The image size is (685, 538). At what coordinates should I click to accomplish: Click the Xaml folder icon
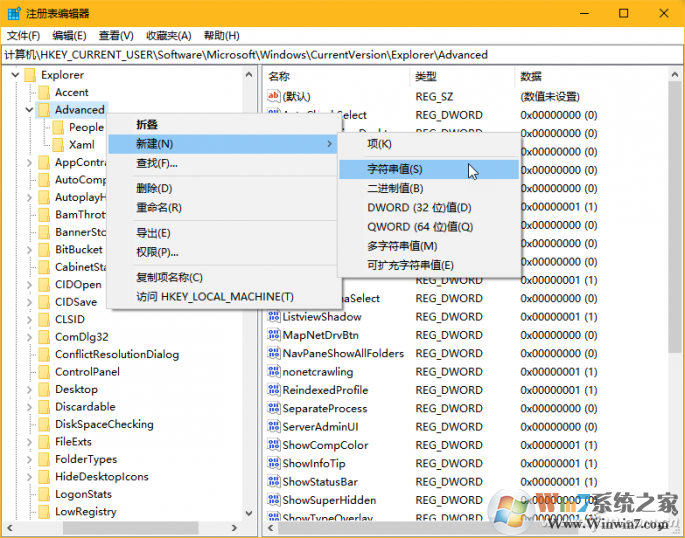coord(58,145)
